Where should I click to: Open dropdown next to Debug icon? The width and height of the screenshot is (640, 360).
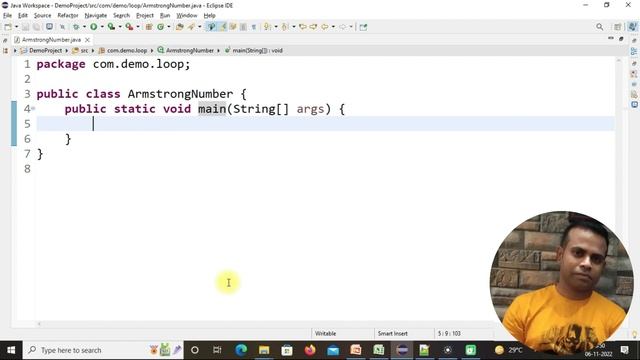pos(84,27)
